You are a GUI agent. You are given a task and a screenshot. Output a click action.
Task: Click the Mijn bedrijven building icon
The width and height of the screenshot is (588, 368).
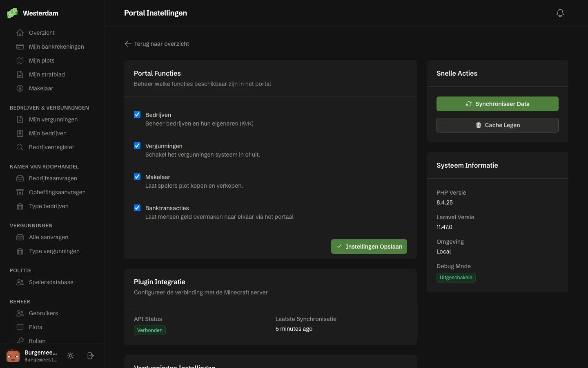click(x=20, y=133)
